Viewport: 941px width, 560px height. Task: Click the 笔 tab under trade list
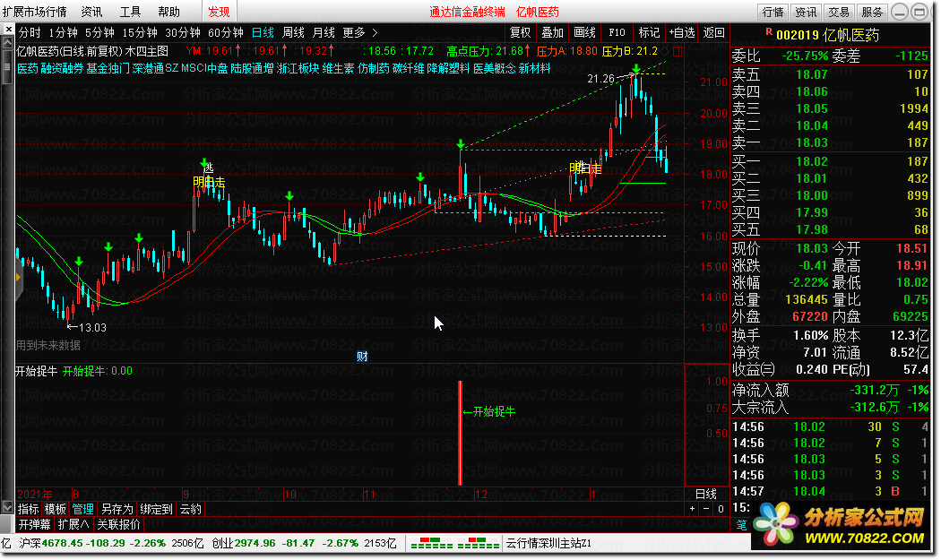pyautogui.click(x=742, y=524)
